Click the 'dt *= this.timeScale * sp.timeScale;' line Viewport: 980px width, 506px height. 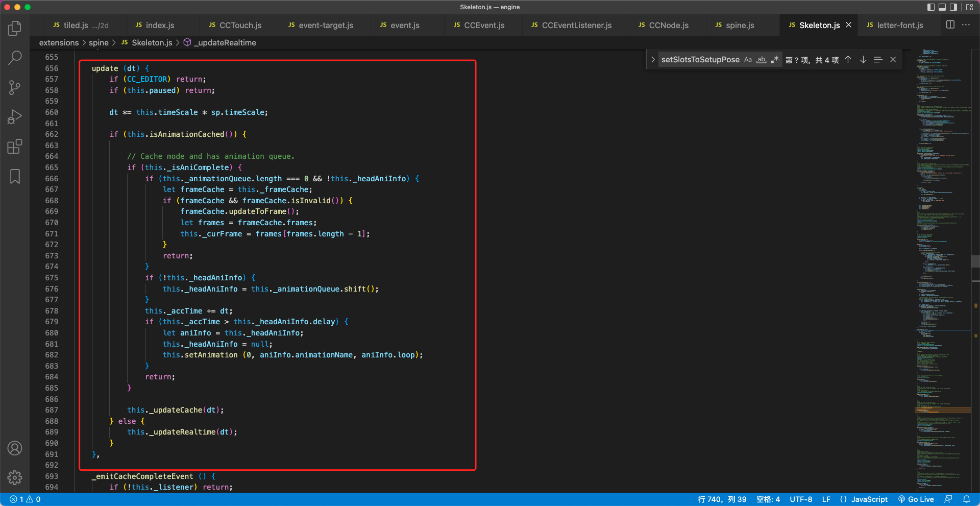click(189, 112)
